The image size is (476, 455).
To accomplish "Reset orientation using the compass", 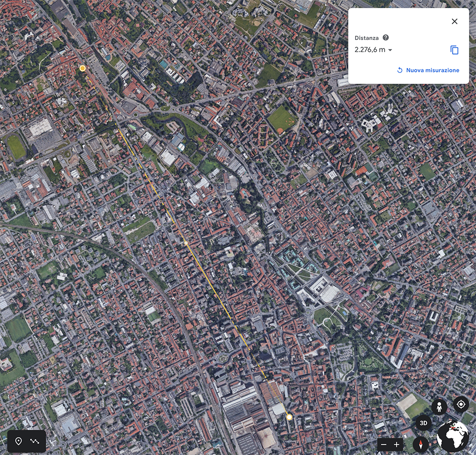I will [x=421, y=445].
